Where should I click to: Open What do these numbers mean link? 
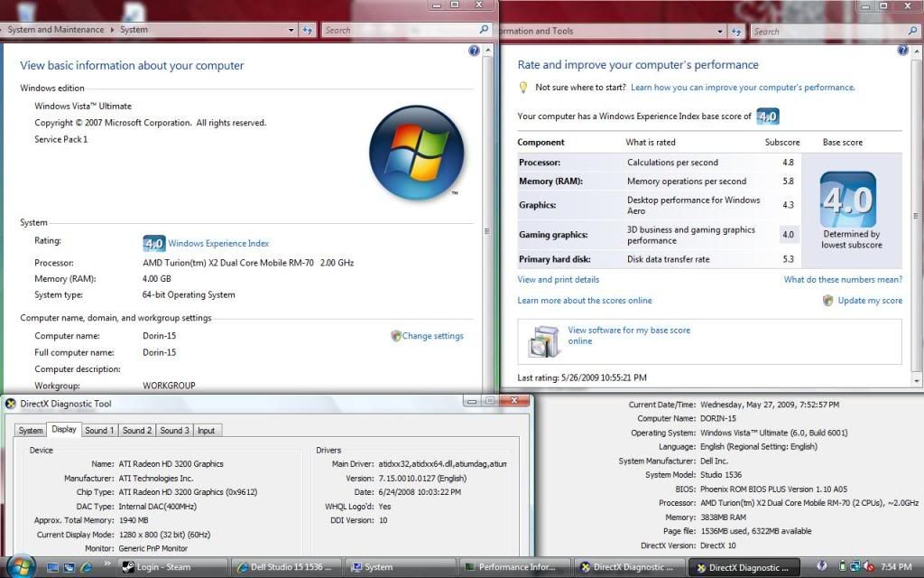point(843,280)
